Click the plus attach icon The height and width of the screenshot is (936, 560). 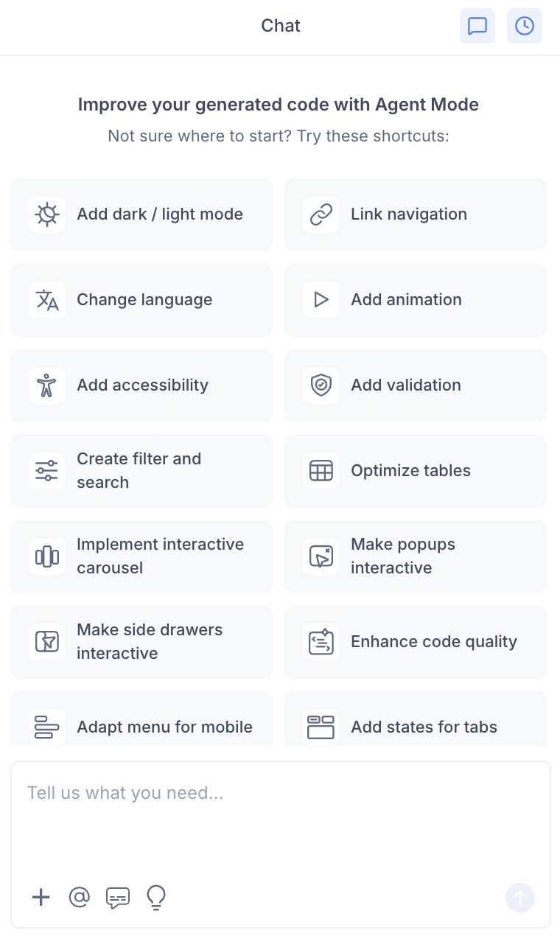click(41, 897)
